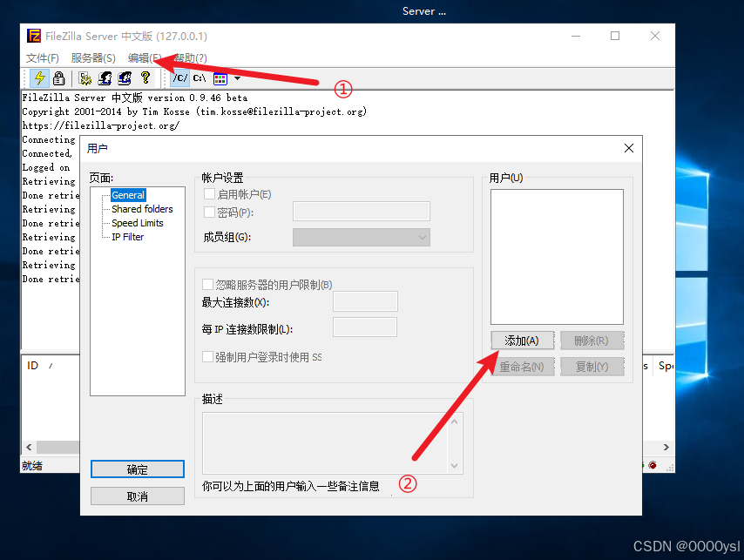This screenshot has width=744, height=560.
Task: Open the 服务器(S) menu
Action: pyautogui.click(x=93, y=57)
